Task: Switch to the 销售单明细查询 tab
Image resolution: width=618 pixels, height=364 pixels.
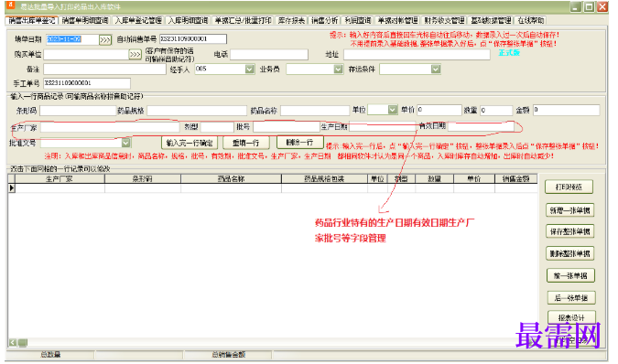Action: coord(85,20)
